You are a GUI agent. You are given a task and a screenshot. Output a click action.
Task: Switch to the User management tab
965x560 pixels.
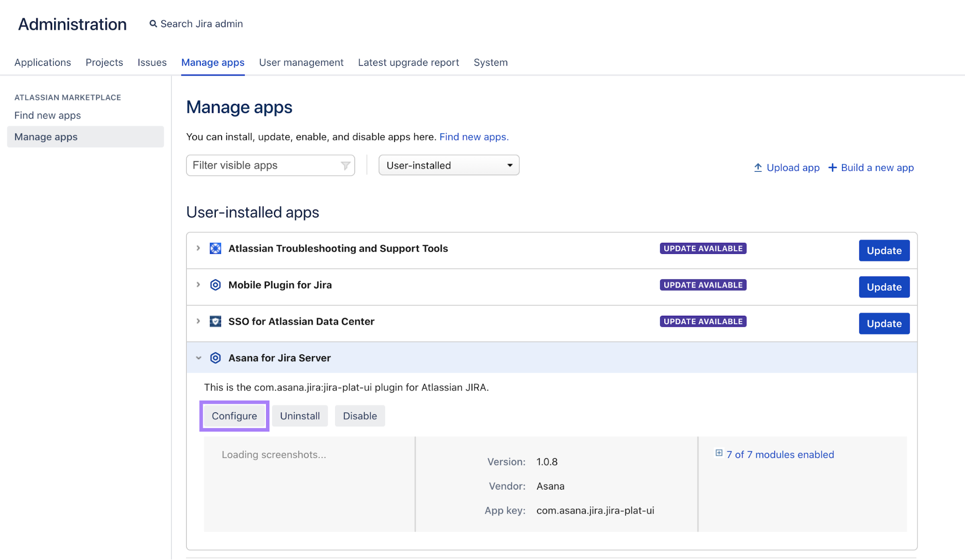pyautogui.click(x=301, y=62)
